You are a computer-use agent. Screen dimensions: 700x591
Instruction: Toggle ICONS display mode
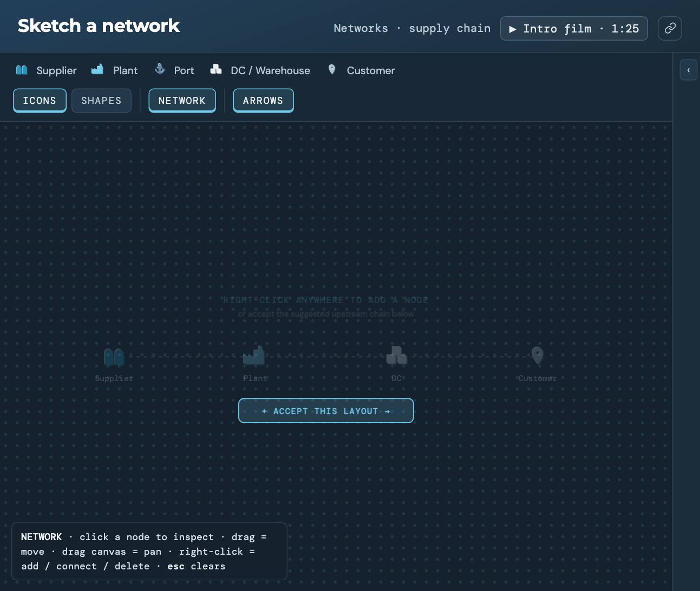pyautogui.click(x=40, y=101)
